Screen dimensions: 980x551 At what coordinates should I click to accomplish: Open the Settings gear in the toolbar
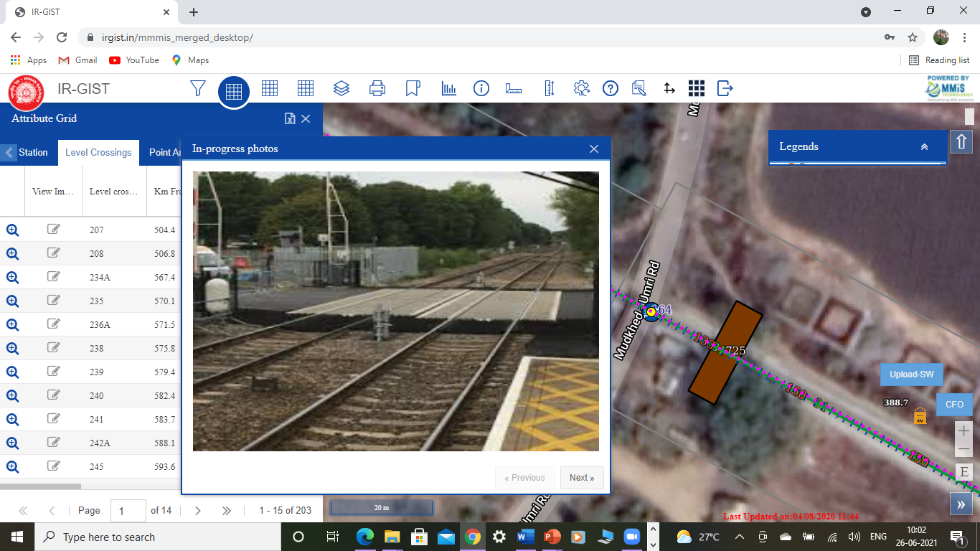[x=582, y=88]
